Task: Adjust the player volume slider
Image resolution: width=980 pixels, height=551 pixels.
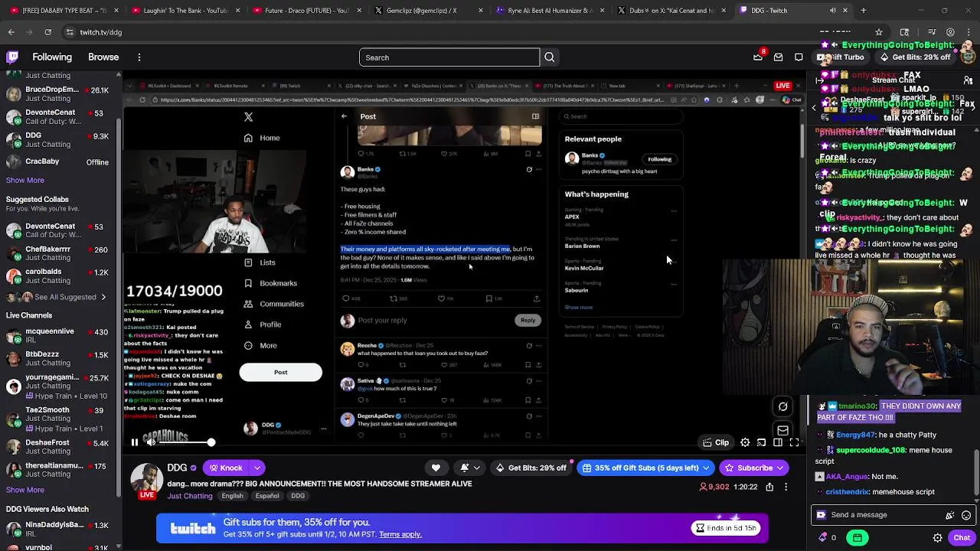Action: pos(187,442)
